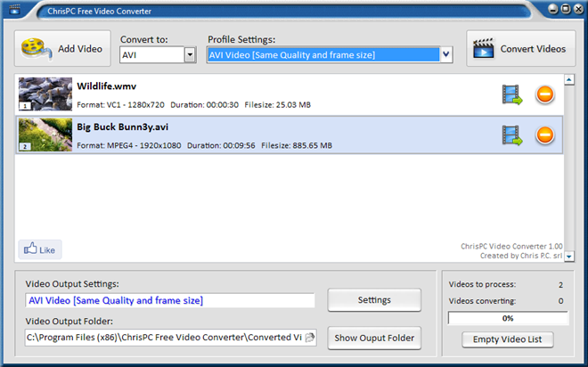
Task: Maximize the ChrisPC Free Video Converter window
Action: click(x=566, y=9)
